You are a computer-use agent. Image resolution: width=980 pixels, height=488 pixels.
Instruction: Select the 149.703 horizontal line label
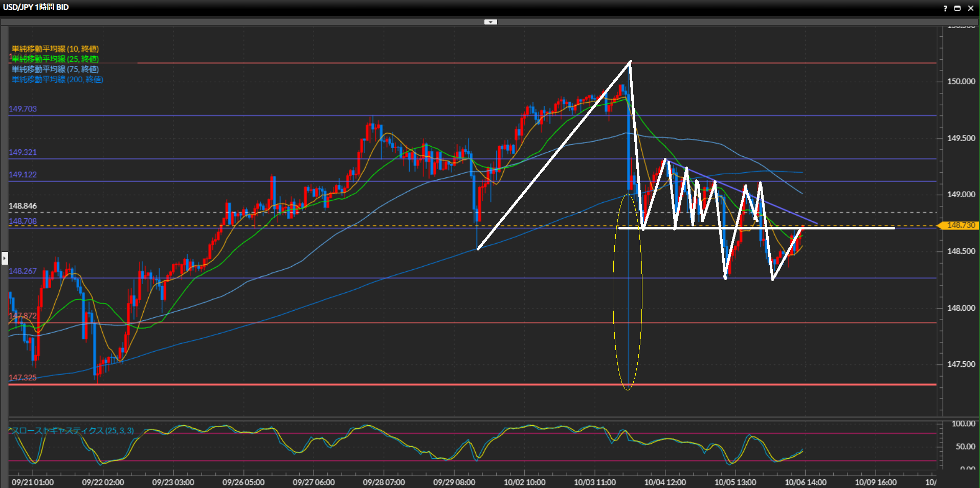coord(23,109)
